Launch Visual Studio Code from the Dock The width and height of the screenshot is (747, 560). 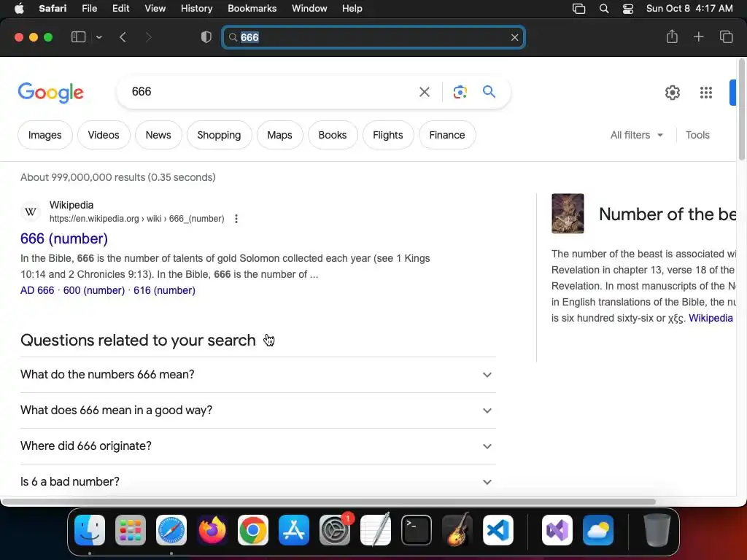coord(498,530)
